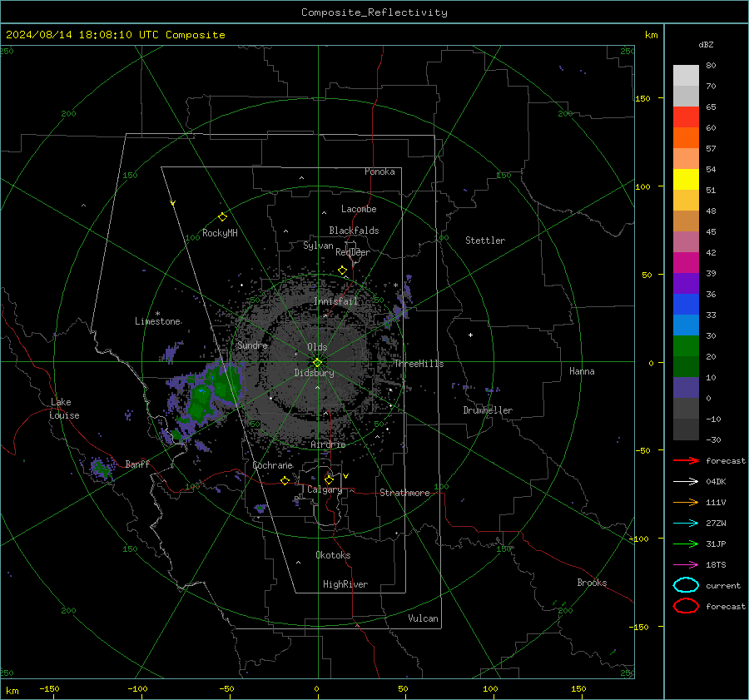This screenshot has width=749, height=700.
Task: Click the Stettler city label
Action: (485, 241)
